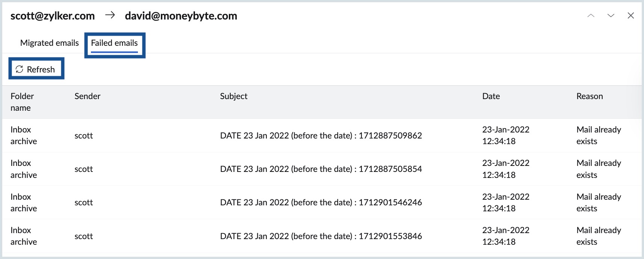Switch to the Migrated emails tab
644x259 pixels.
(x=49, y=43)
